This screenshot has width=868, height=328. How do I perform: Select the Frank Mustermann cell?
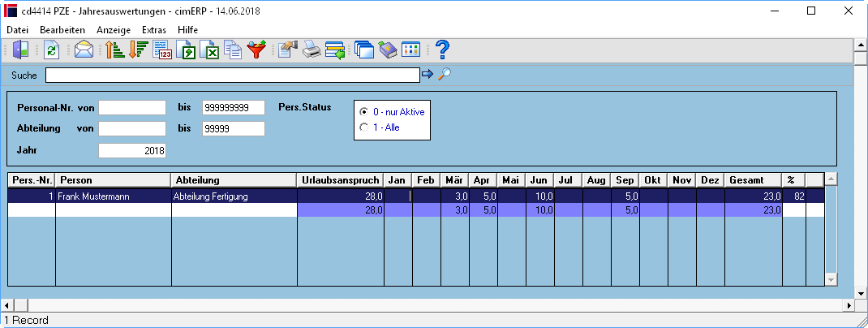(x=114, y=196)
